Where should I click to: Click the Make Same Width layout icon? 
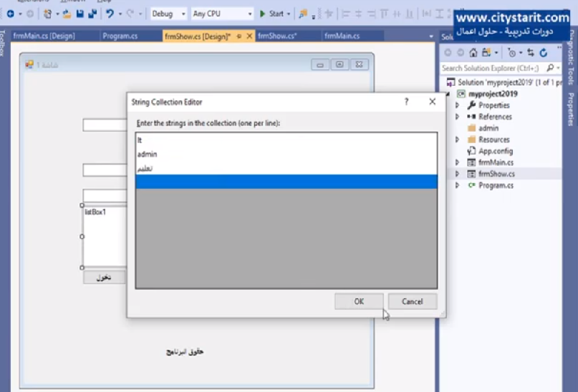[426, 14]
